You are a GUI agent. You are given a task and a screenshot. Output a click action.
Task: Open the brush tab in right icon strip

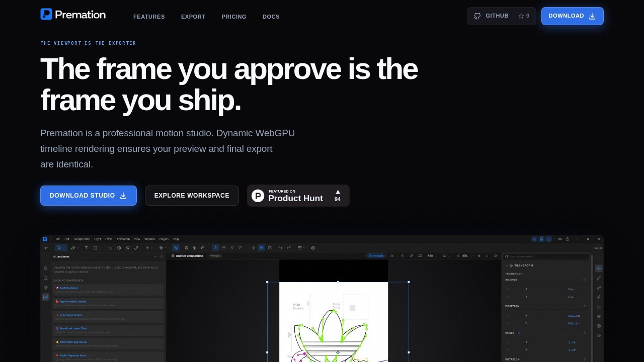599,278
